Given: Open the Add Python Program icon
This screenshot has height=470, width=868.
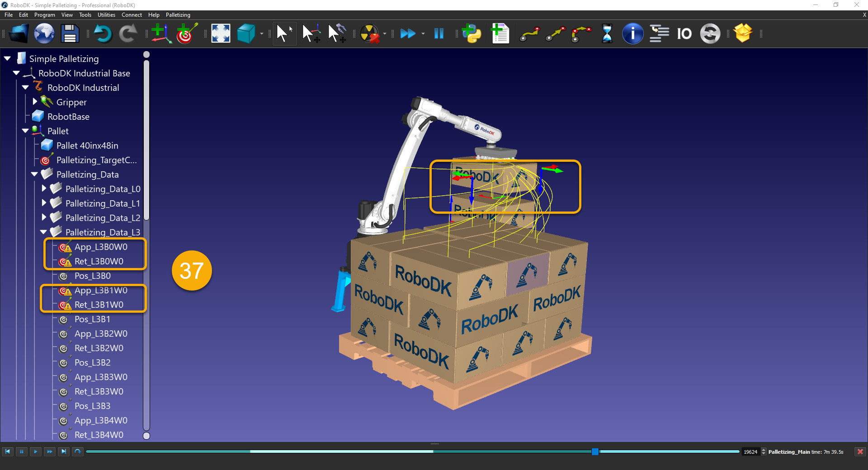Looking at the screenshot, I should tap(472, 33).
